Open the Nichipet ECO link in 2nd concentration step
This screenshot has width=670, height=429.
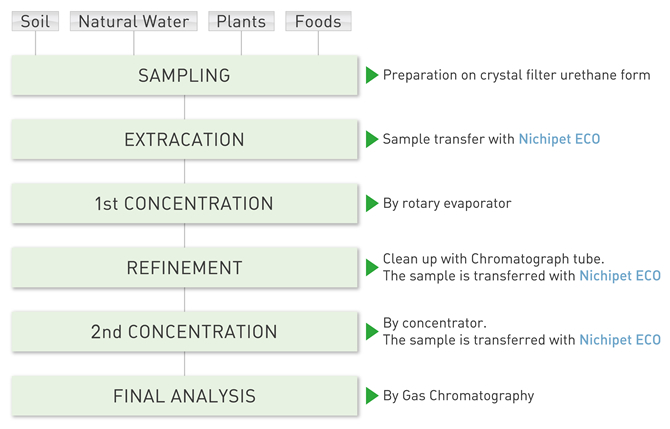click(620, 340)
